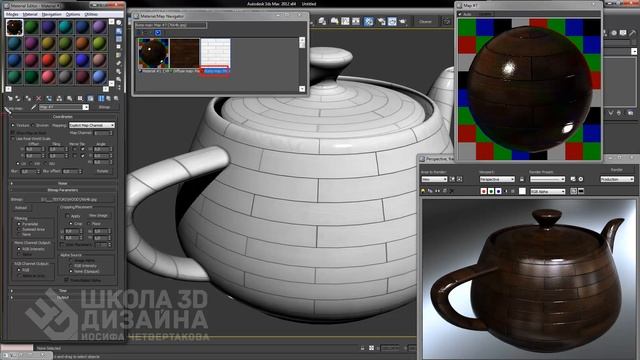This screenshot has height=360, width=640.
Task: Enable red channel in render window
Action: tap(484, 191)
